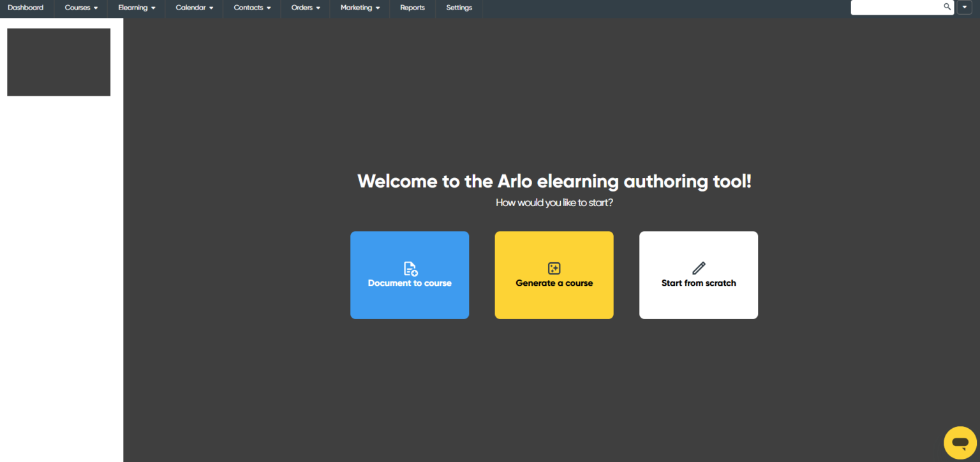Go to the Dashboard page

[26, 8]
